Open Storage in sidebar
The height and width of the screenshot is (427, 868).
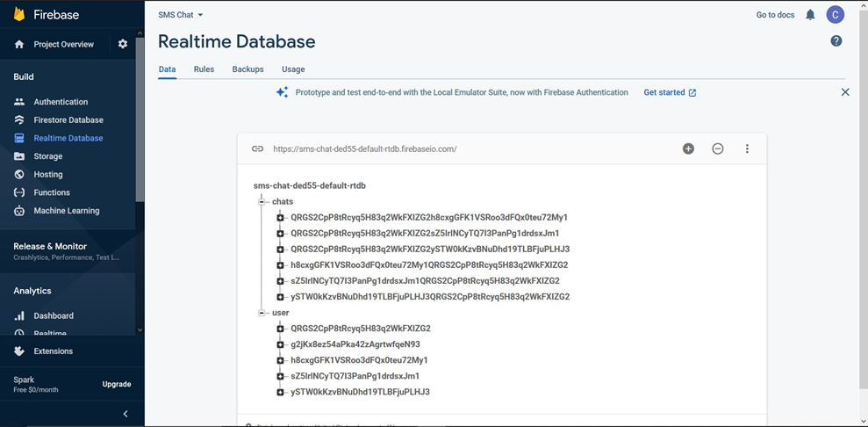(x=48, y=156)
